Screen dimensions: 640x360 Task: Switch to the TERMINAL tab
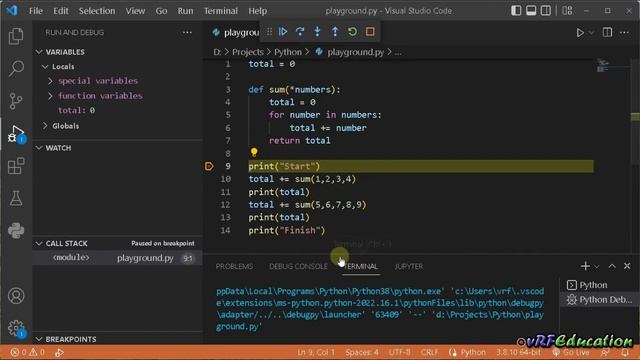pos(360,266)
